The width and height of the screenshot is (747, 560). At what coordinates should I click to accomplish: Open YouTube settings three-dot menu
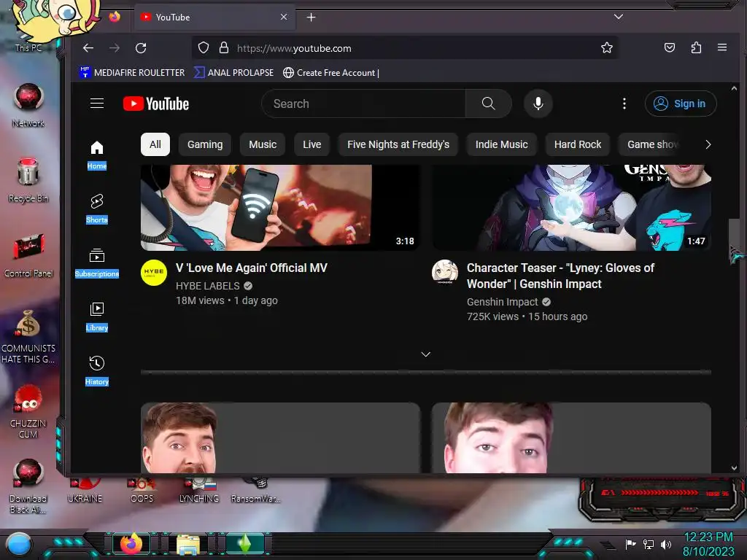point(624,104)
